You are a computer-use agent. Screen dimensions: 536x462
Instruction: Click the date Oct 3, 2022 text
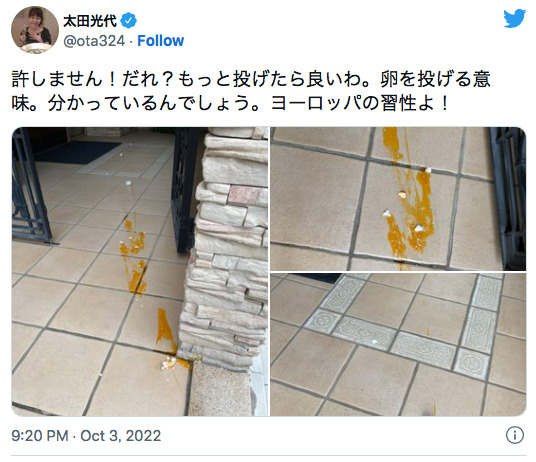coord(121,436)
